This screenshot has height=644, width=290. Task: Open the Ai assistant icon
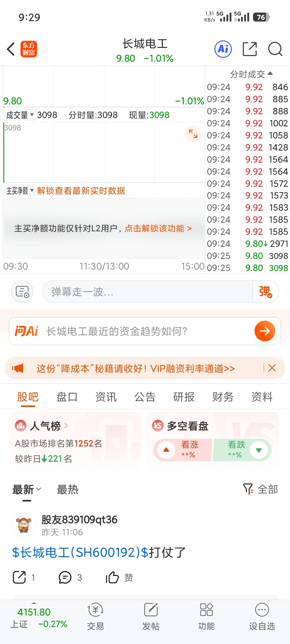click(x=223, y=49)
